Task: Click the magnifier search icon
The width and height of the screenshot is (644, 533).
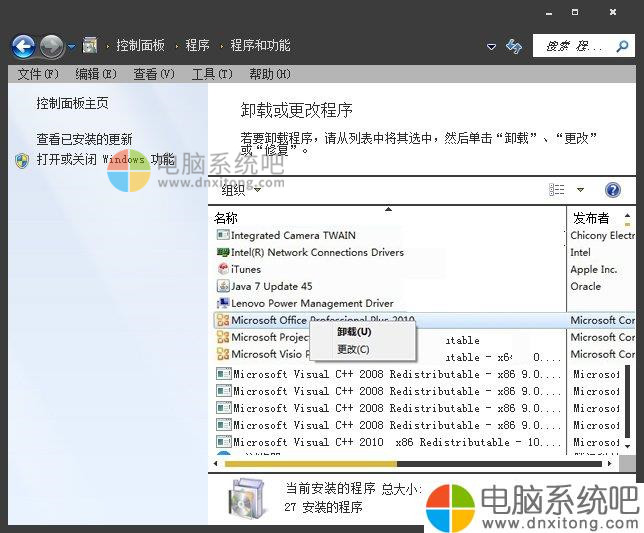Action: 622,46
